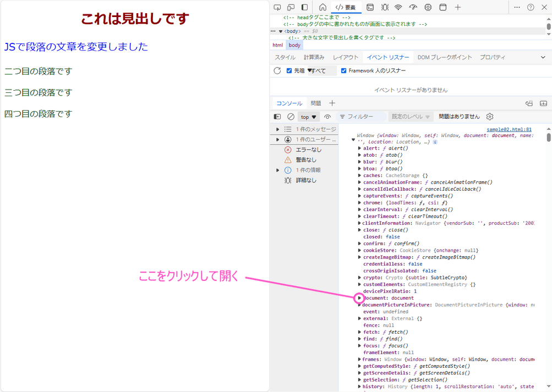The image size is (552, 392).
Task: Open the top execution context dropdown
Action: (x=308, y=116)
